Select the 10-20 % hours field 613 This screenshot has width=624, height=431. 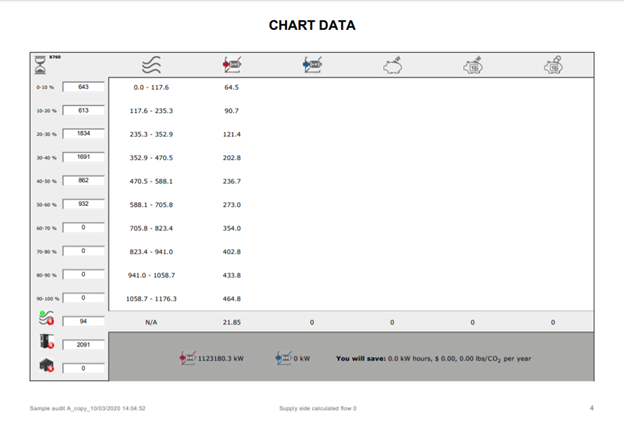[x=84, y=110]
